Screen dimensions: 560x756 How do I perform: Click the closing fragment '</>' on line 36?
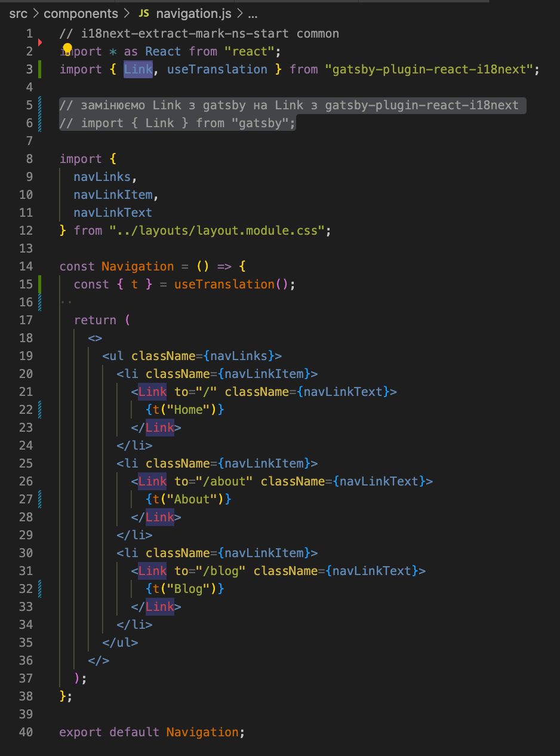99,660
